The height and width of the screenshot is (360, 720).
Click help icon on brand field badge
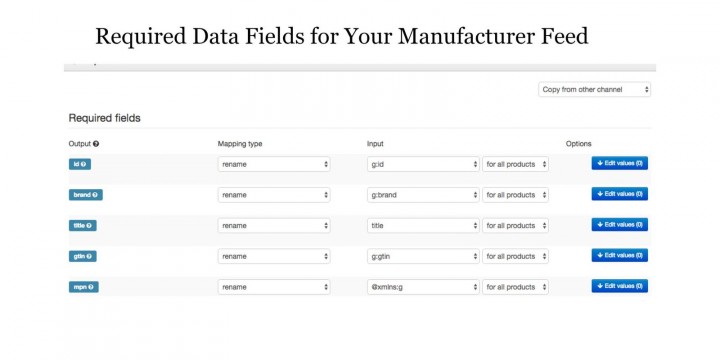pos(95,195)
